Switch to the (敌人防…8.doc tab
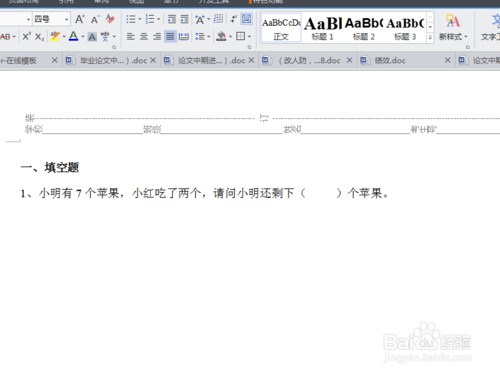Viewport: 500px width, 375px height. click(309, 61)
